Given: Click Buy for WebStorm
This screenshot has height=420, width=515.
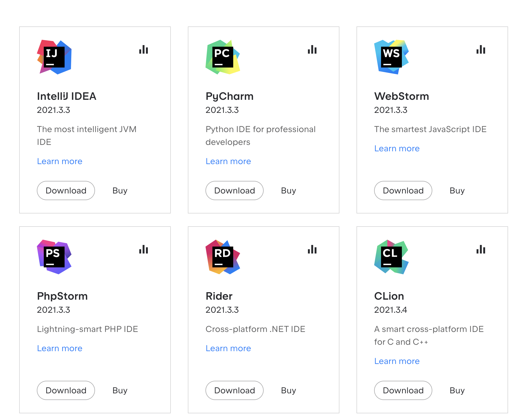Looking at the screenshot, I should click(457, 191).
